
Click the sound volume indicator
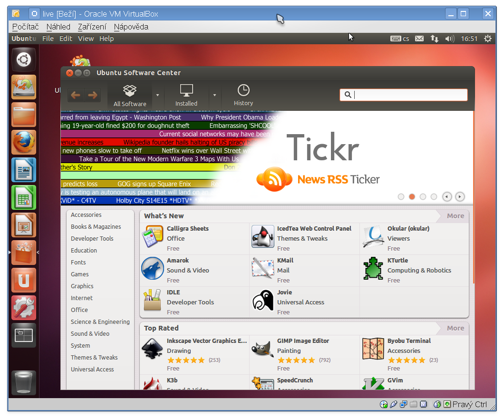coord(450,39)
